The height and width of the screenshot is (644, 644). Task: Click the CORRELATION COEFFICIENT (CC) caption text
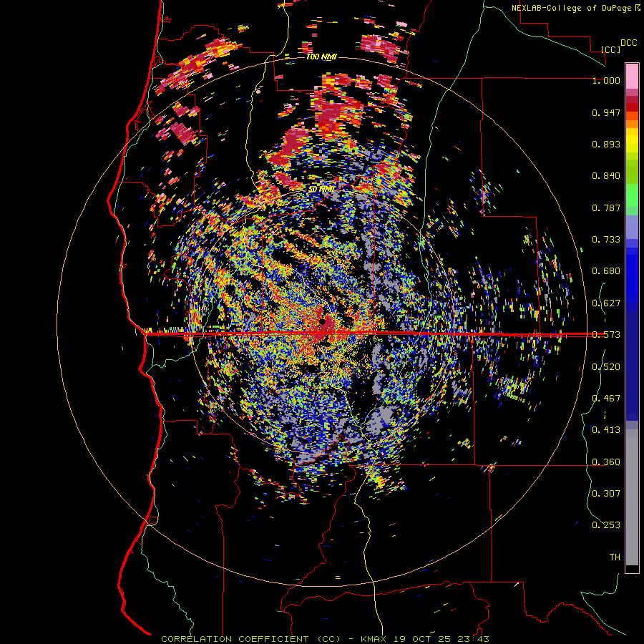pyautogui.click(x=251, y=639)
